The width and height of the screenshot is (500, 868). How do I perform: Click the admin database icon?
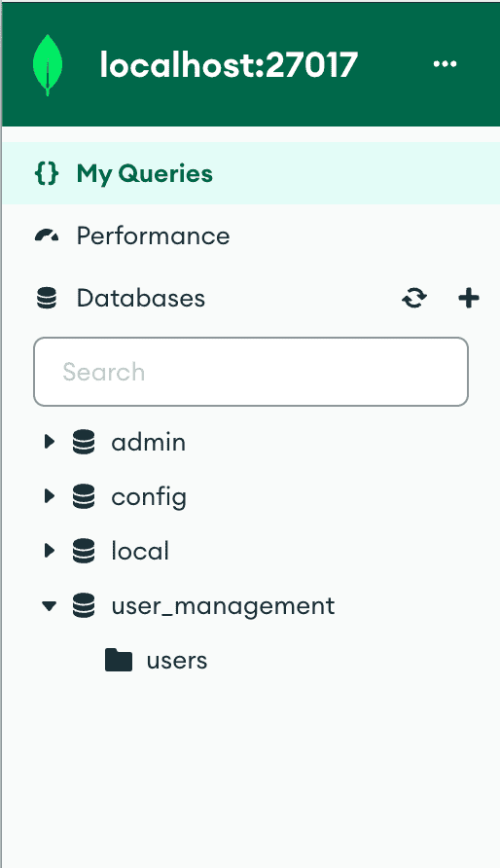coord(84,442)
